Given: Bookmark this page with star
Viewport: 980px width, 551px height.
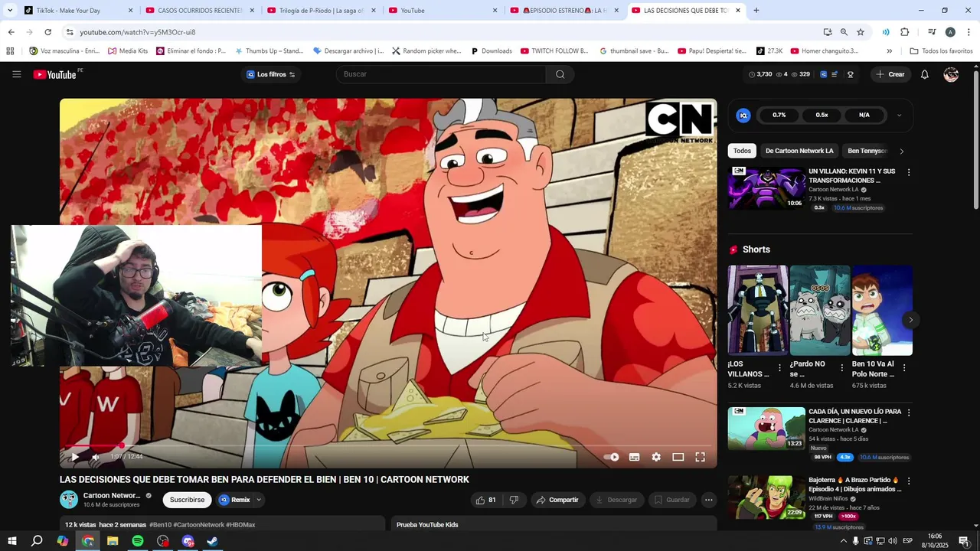Looking at the screenshot, I should coord(861,32).
